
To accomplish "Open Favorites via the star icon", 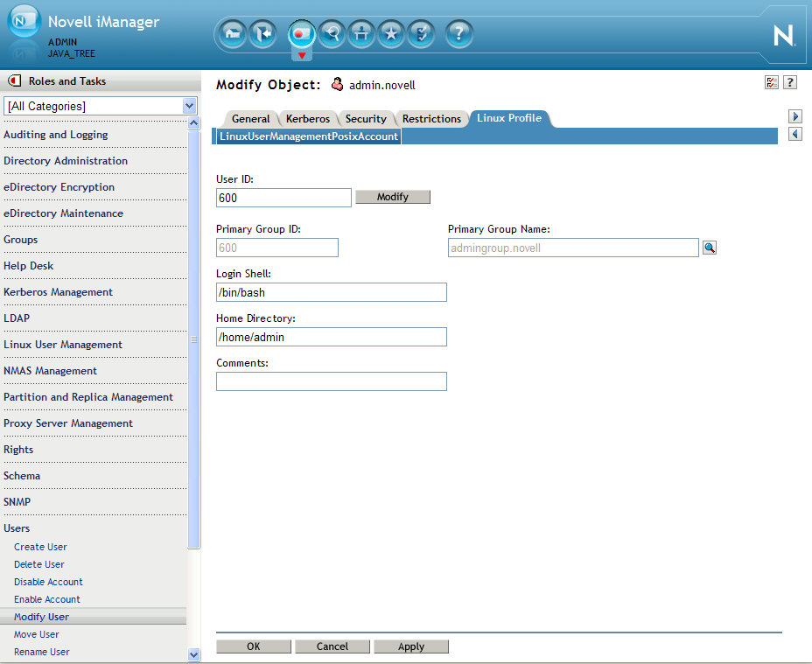I will pyautogui.click(x=390, y=34).
